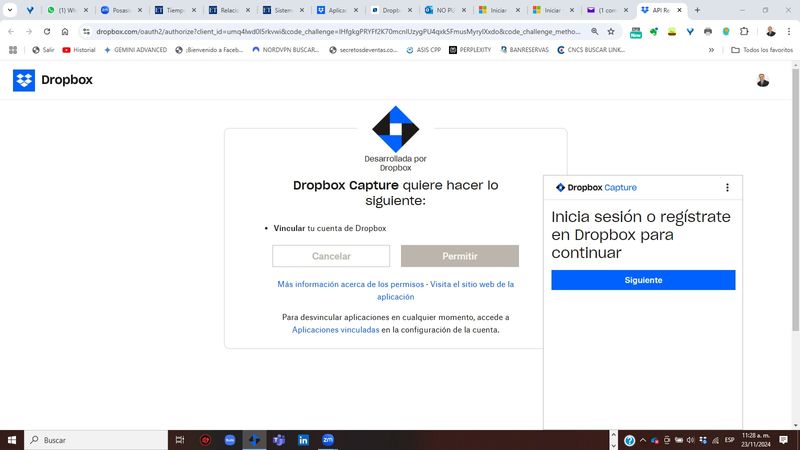This screenshot has width=800, height=450.
Task: Open the Aplicaciones vinculadas link
Action: click(x=336, y=330)
